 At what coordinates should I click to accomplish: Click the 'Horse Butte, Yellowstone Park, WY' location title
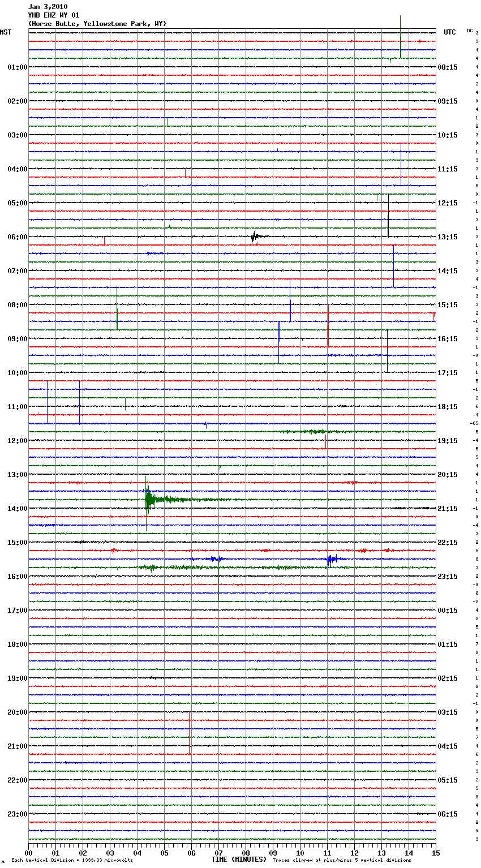pyautogui.click(x=97, y=24)
